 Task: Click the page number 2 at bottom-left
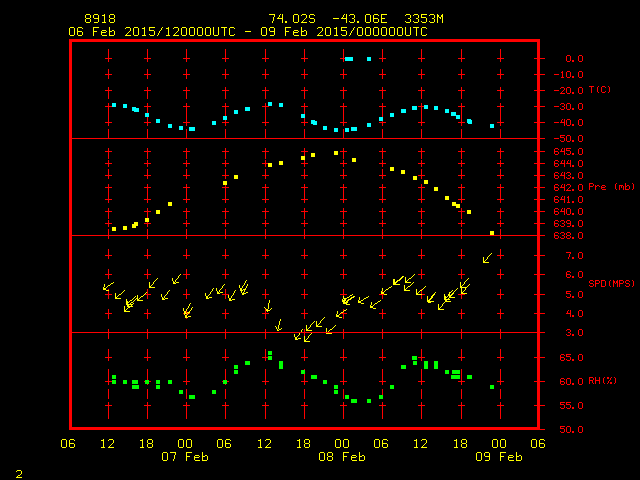click(x=19, y=474)
